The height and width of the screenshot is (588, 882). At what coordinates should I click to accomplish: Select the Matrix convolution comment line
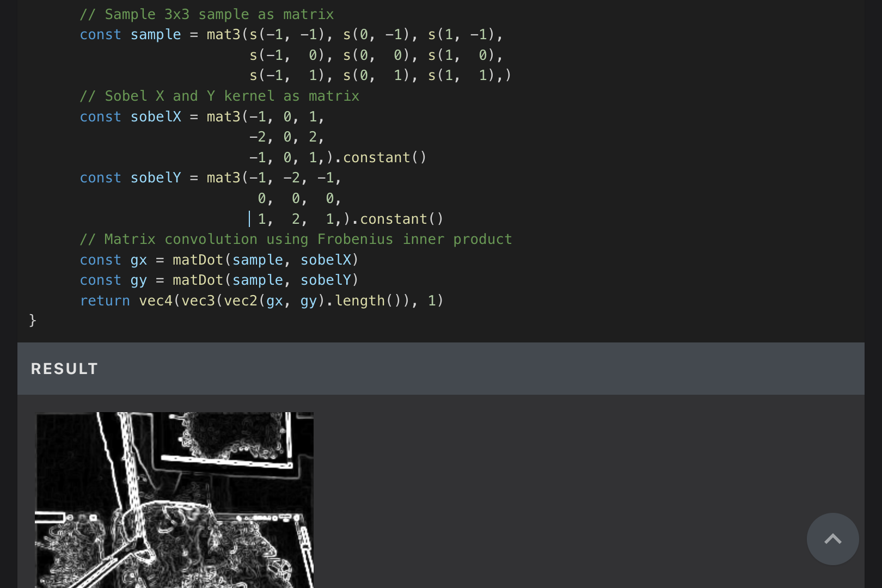[x=296, y=238]
